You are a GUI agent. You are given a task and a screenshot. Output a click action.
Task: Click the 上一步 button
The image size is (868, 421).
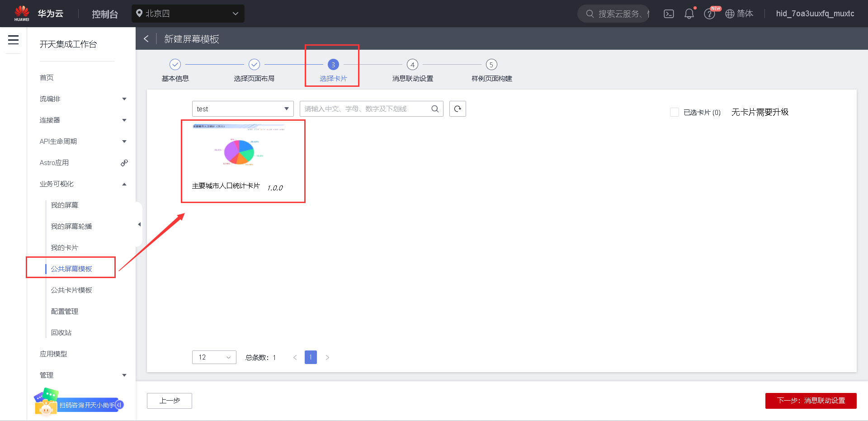170,401
